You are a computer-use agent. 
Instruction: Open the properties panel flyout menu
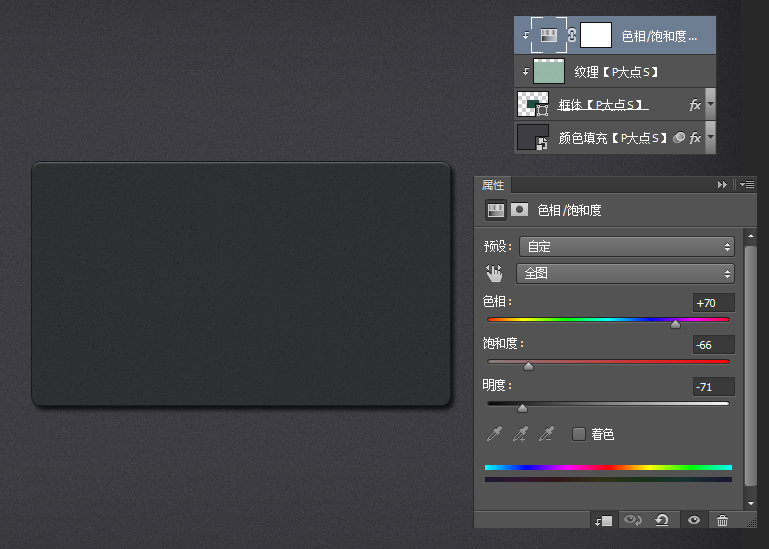[747, 184]
